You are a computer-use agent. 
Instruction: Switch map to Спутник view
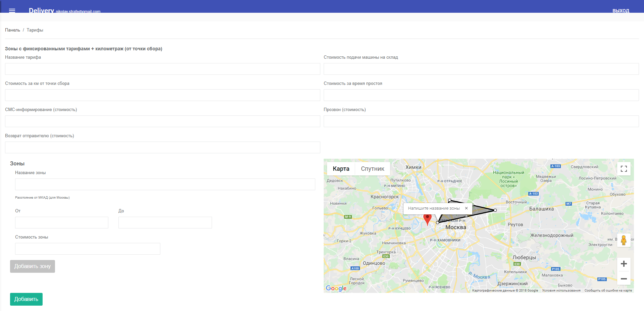(x=373, y=169)
